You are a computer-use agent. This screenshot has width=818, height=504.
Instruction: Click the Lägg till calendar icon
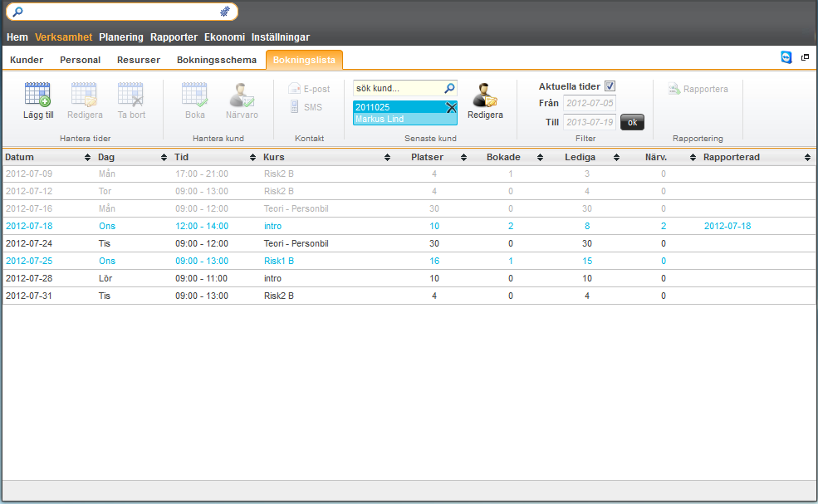[x=37, y=95]
